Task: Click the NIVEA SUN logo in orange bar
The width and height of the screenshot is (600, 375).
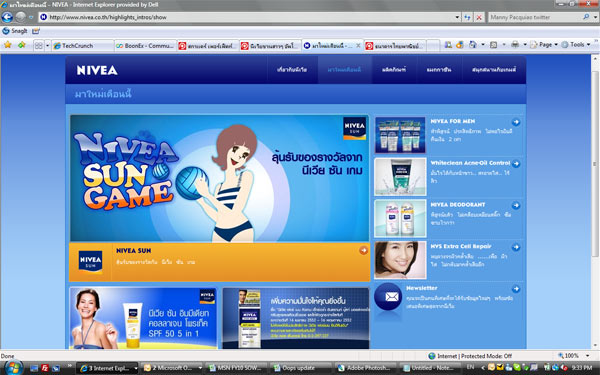Action: coord(90,262)
